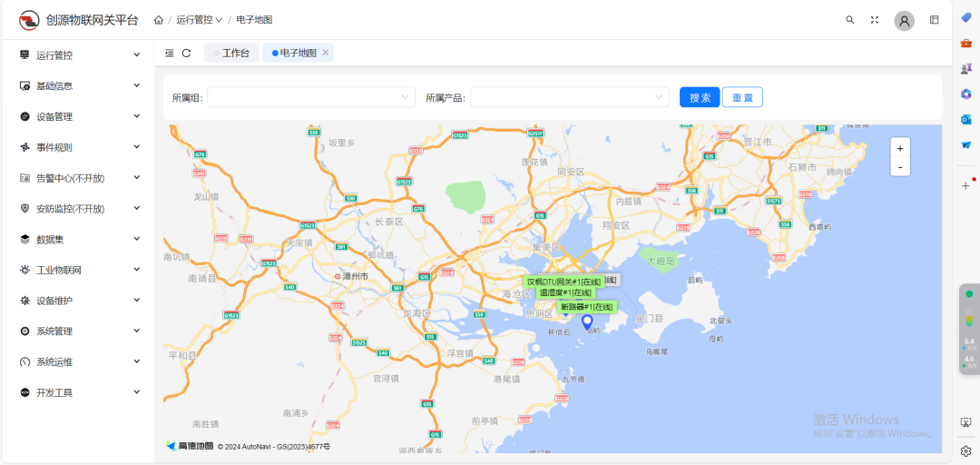Click the search magnifier icon in header
Viewport: 980px width, 465px height.
click(850, 20)
